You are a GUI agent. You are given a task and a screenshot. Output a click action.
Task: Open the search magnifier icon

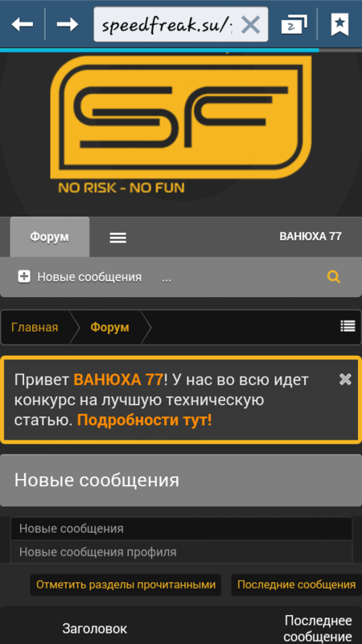(334, 277)
